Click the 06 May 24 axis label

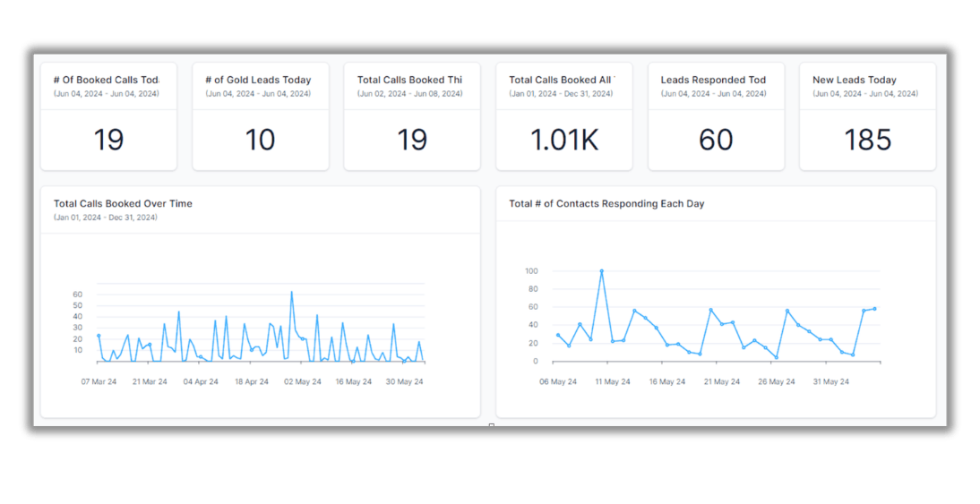[x=558, y=381]
